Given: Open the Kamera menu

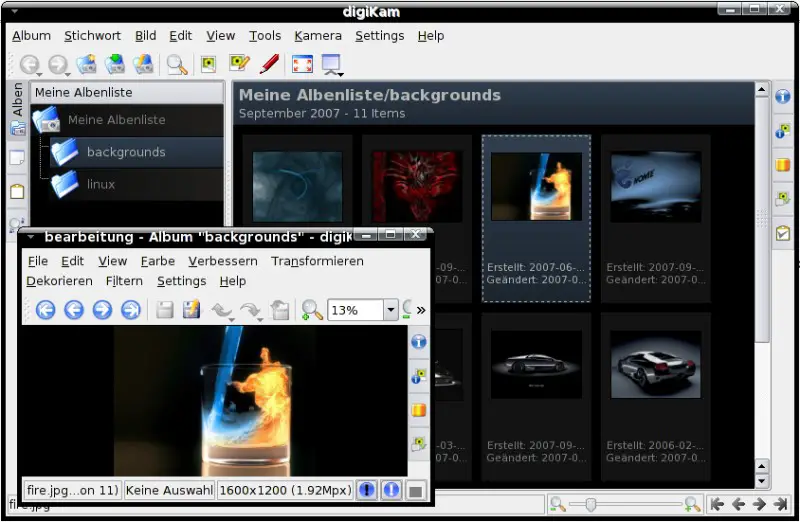Looking at the screenshot, I should pos(318,36).
